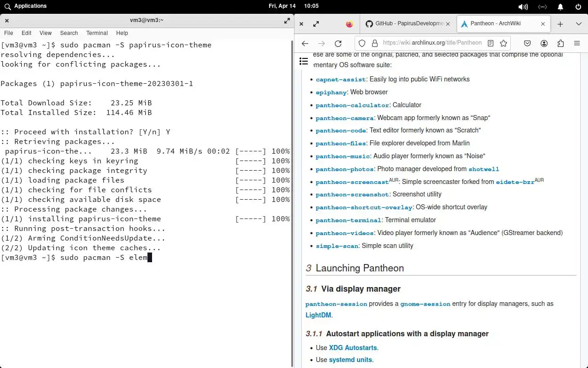This screenshot has width=588, height=368.
Task: Open the shotwell package link
Action: (x=484, y=169)
